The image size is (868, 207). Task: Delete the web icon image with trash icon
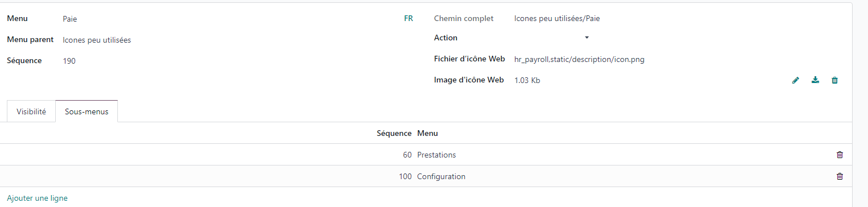[834, 80]
